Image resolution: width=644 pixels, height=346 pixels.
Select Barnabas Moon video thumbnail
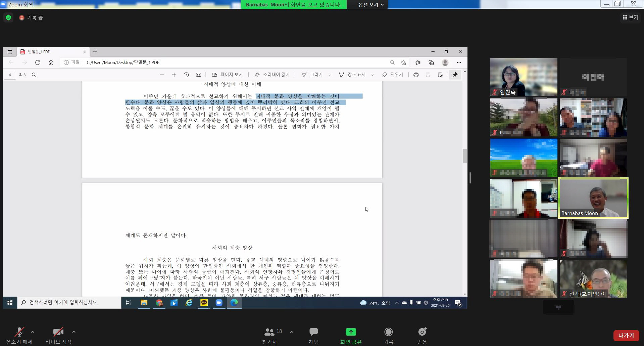(593, 198)
